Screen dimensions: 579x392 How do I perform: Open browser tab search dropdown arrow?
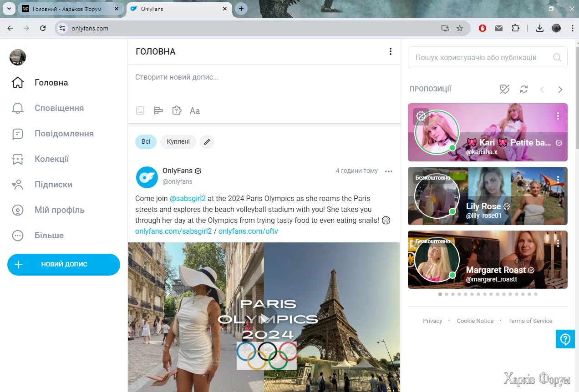(x=9, y=9)
